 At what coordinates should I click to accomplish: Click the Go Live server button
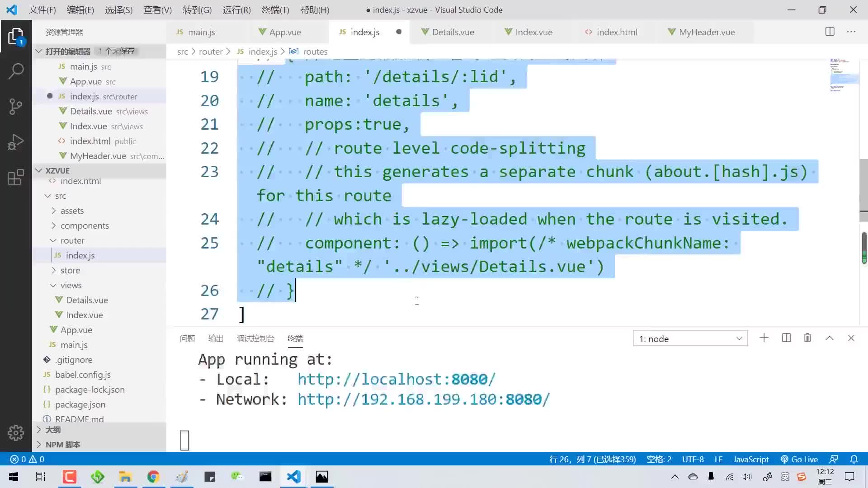(799, 459)
